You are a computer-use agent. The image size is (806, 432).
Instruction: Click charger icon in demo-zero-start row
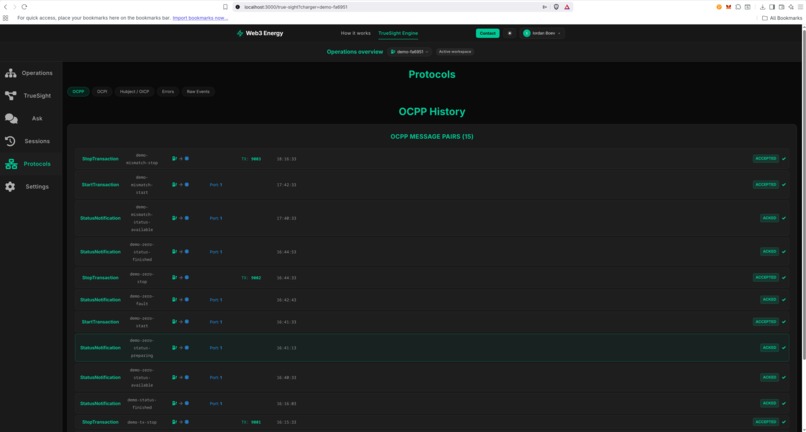pyautogui.click(x=174, y=321)
